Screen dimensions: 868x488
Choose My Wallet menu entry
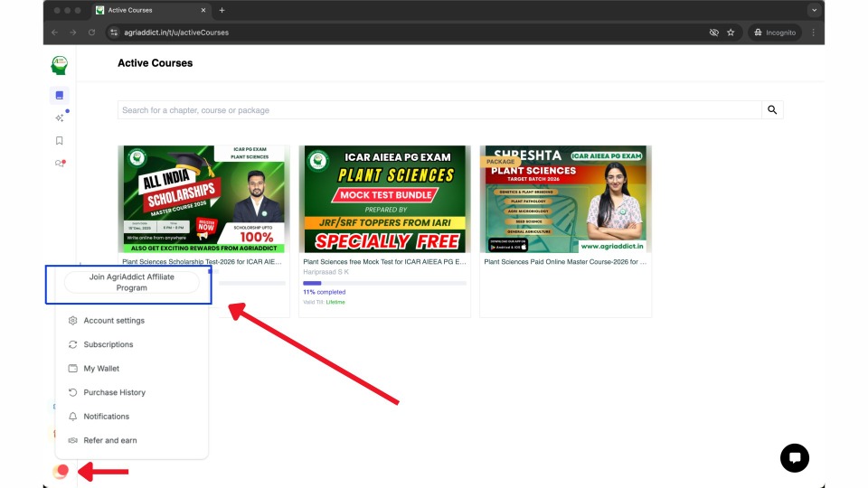pos(101,369)
